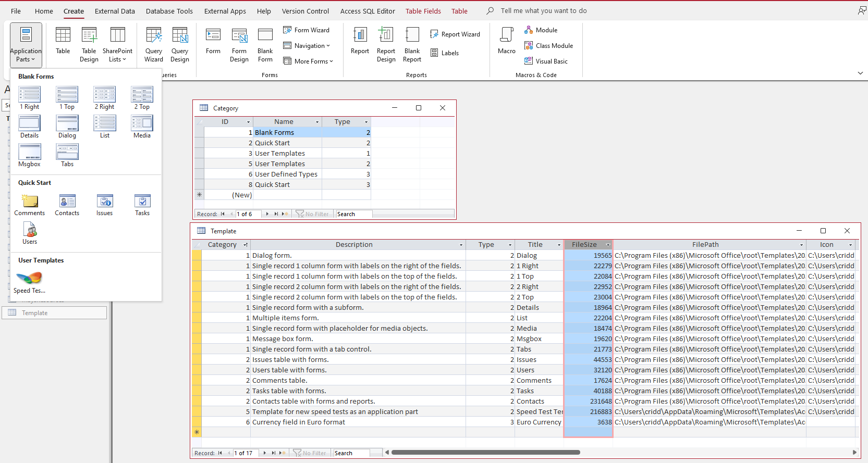Open the Application Parts dropdown
Image resolution: width=868 pixels, height=463 pixels.
[x=26, y=45]
